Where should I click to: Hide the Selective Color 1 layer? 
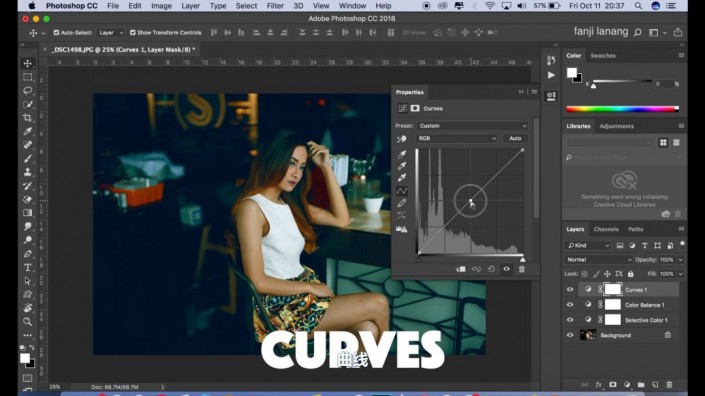pyautogui.click(x=570, y=320)
